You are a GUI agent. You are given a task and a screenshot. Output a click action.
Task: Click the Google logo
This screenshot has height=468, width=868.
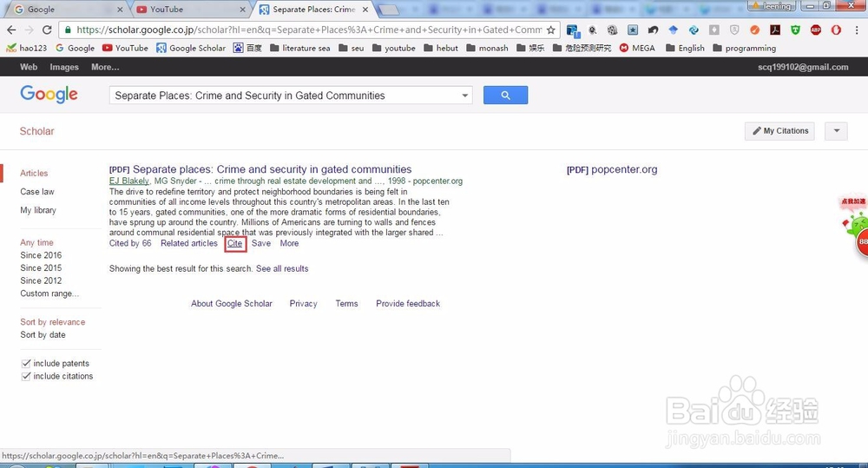(x=49, y=95)
